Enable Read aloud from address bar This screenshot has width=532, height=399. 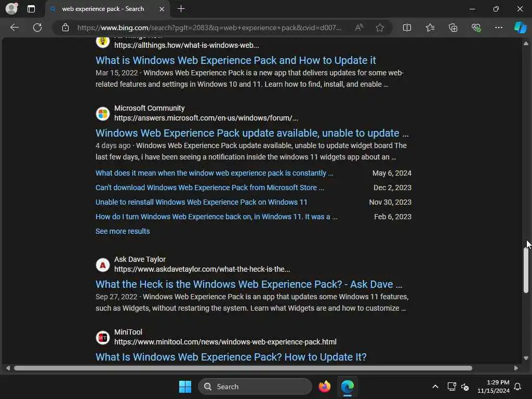[x=359, y=28]
